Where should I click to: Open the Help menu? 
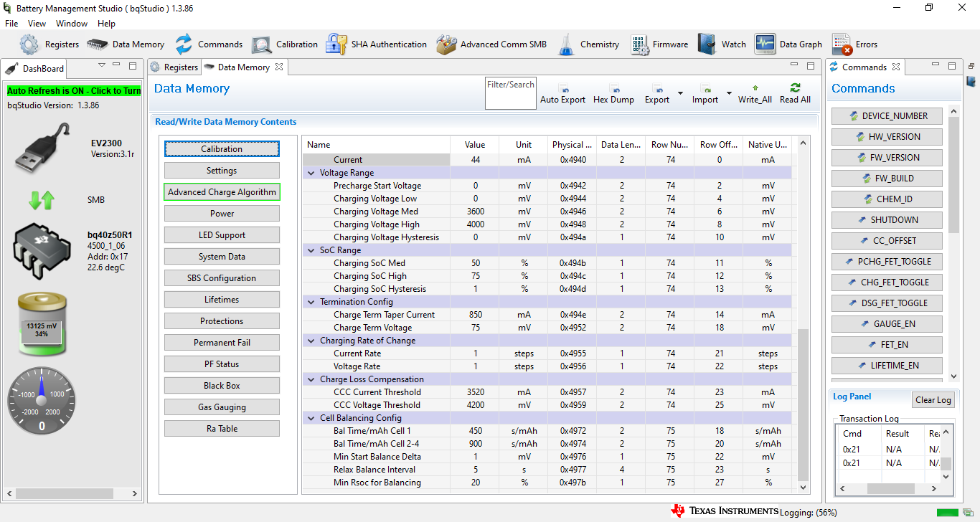point(106,24)
